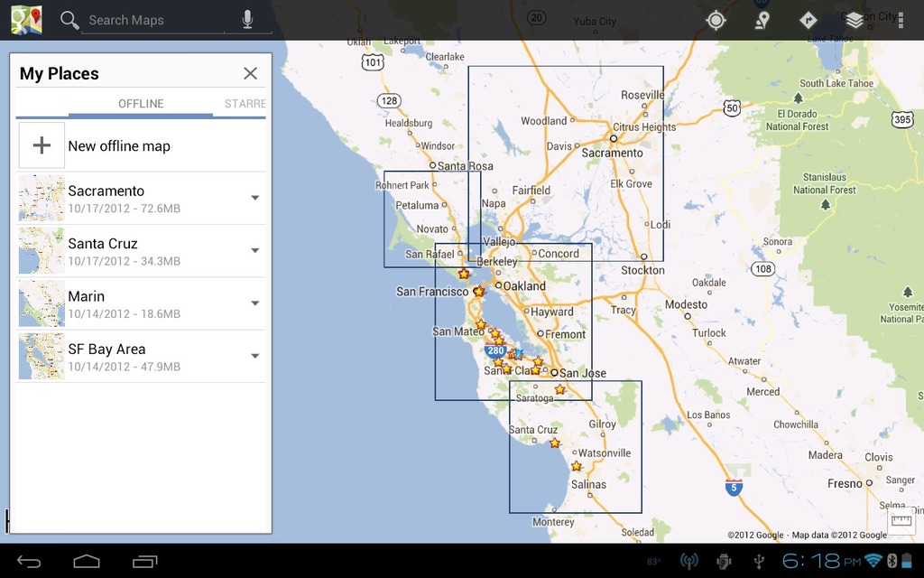Tap the starred place below San Rafael

464,274
